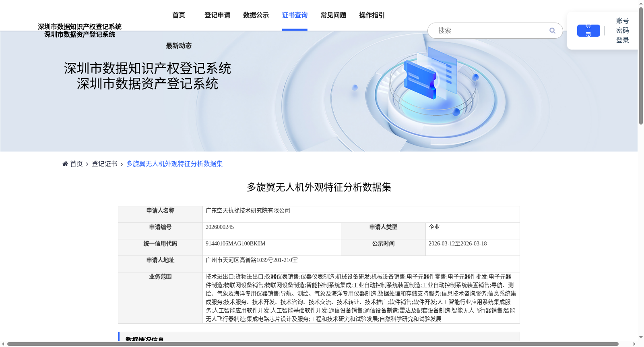Click scroll-up arrow of vertical scrollbar
The image size is (644, 347).
coord(641,3)
